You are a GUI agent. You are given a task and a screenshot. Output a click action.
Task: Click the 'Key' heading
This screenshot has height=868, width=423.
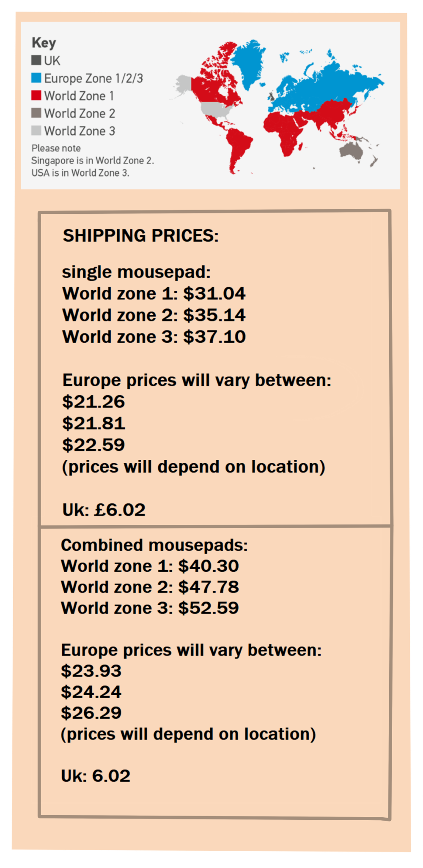pos(44,43)
